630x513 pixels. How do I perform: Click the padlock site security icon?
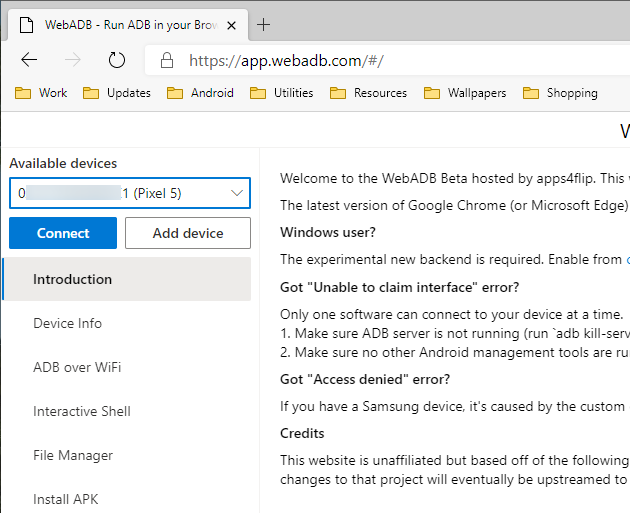point(166,60)
